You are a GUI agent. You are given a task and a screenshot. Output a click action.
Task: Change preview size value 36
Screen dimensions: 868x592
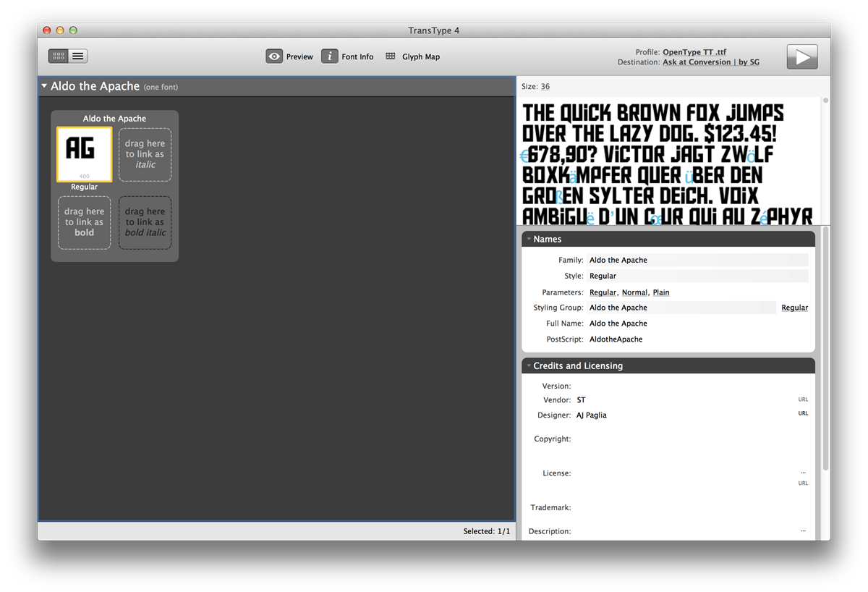pos(545,86)
